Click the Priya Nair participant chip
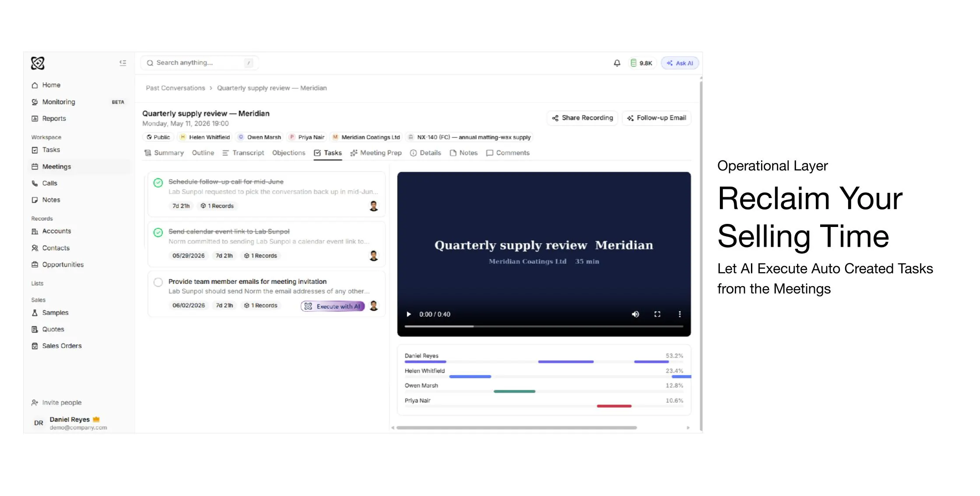This screenshot has height=496, width=980. [307, 137]
